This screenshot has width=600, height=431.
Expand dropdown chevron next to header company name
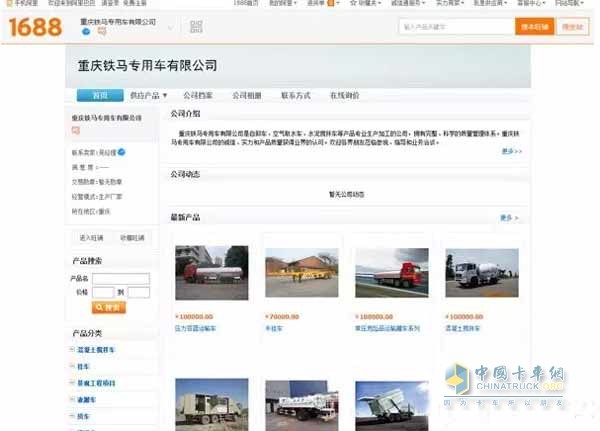click(170, 28)
